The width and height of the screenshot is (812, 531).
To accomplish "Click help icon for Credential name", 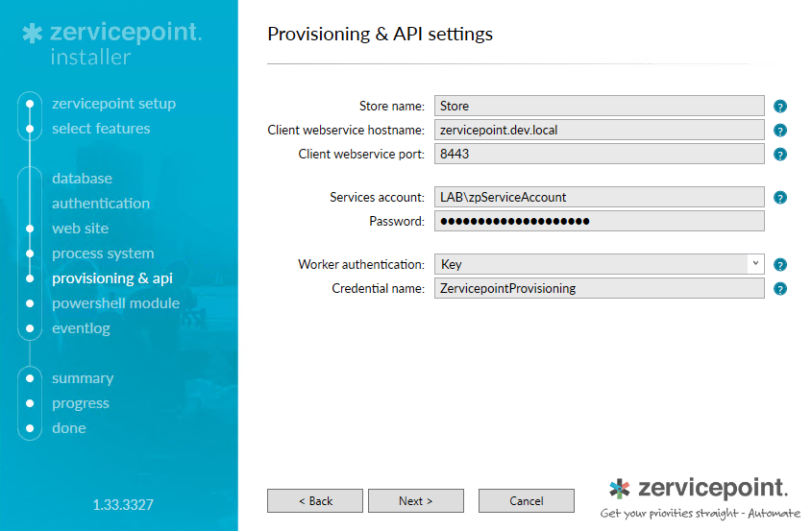I will click(x=780, y=289).
